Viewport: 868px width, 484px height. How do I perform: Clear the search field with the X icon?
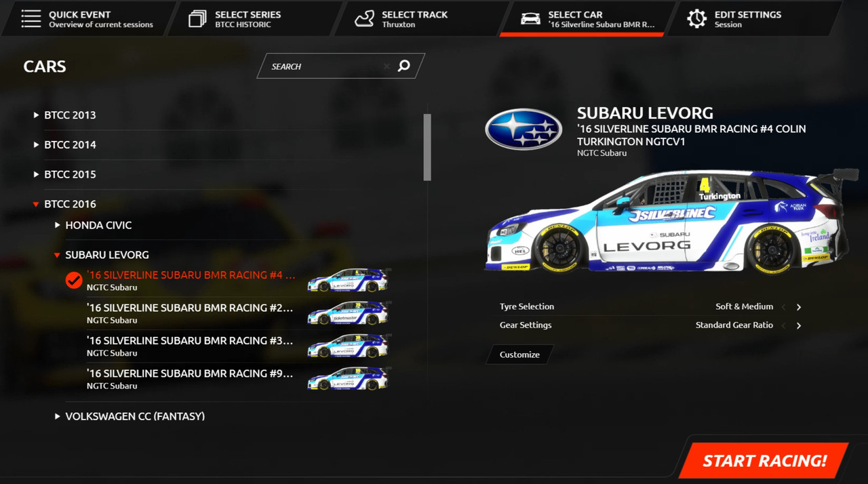coord(387,66)
